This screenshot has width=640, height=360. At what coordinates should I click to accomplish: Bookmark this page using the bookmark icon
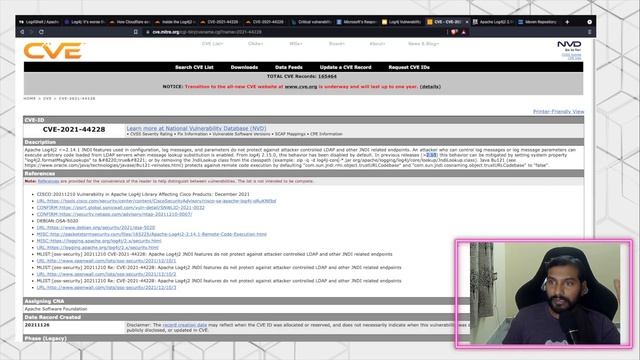[x=136, y=32]
